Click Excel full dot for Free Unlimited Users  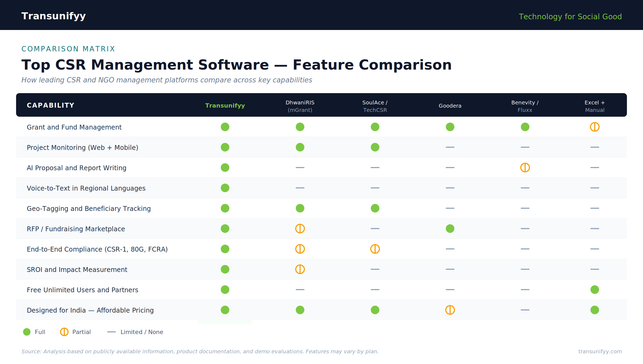[x=595, y=290]
